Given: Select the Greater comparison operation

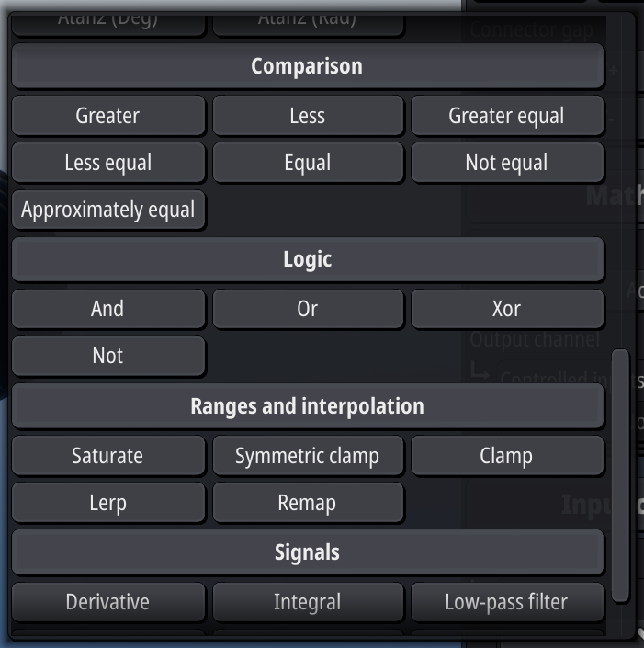Looking at the screenshot, I should (108, 115).
